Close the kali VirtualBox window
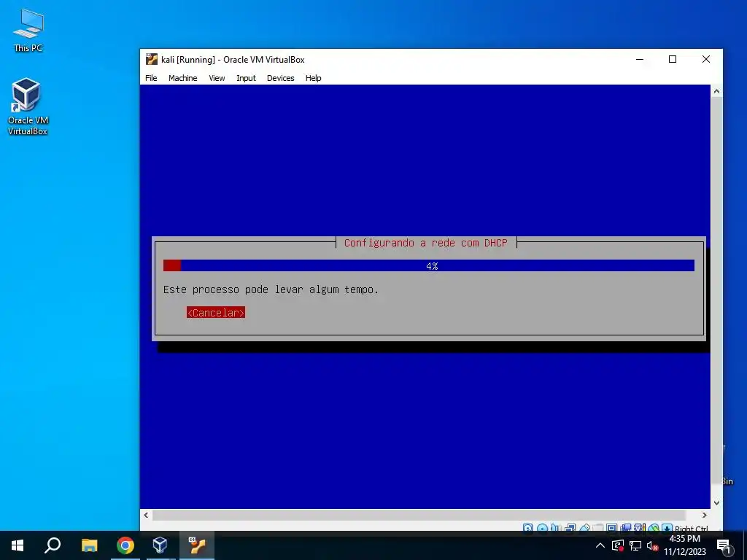Screen dimensions: 747x560 pyautogui.click(x=706, y=59)
